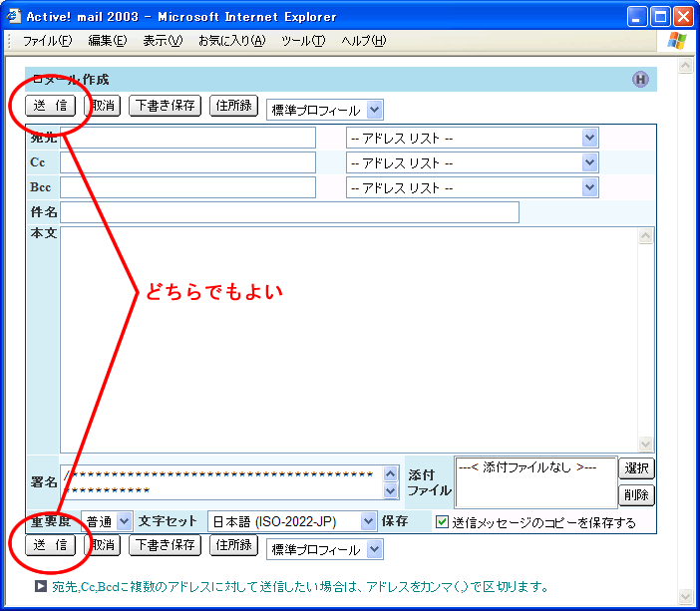Click the body text area scroll down arrow
700x611 pixels.
pos(645,445)
